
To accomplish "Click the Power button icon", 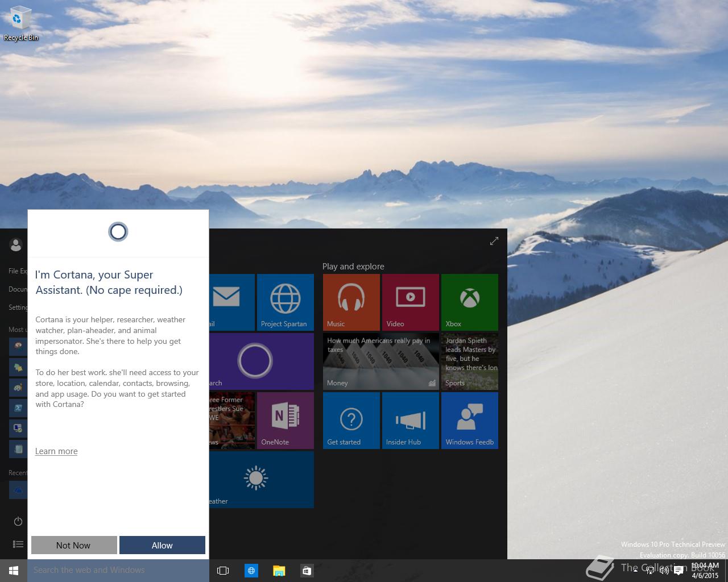I will 18,521.
